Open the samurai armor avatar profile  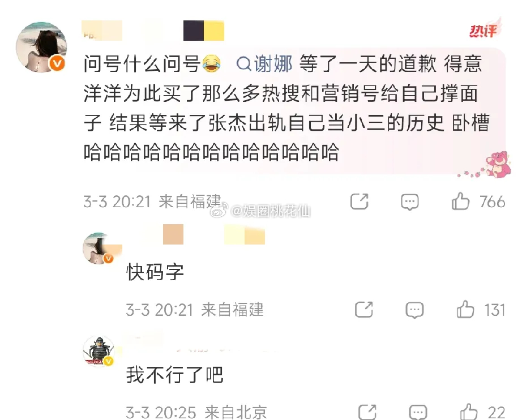point(99,352)
